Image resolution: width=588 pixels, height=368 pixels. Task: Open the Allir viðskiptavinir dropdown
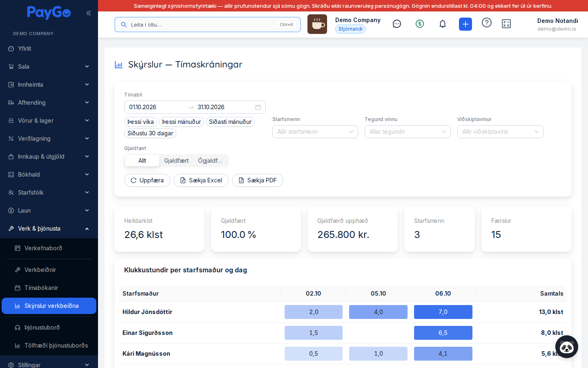click(500, 132)
